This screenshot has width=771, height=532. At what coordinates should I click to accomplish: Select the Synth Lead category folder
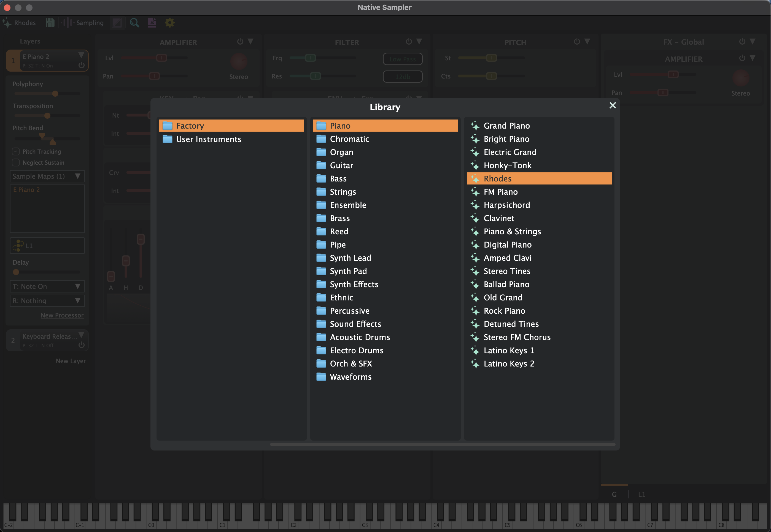pos(350,258)
